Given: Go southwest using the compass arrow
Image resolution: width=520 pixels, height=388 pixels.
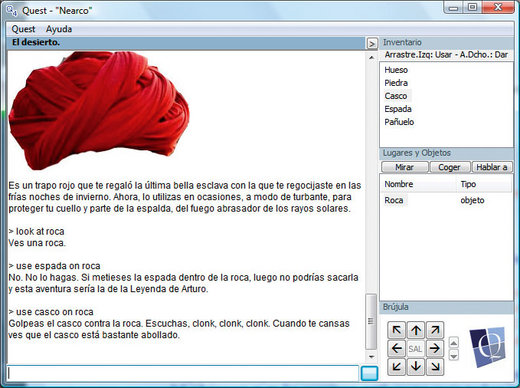Looking at the screenshot, I should point(396,367).
